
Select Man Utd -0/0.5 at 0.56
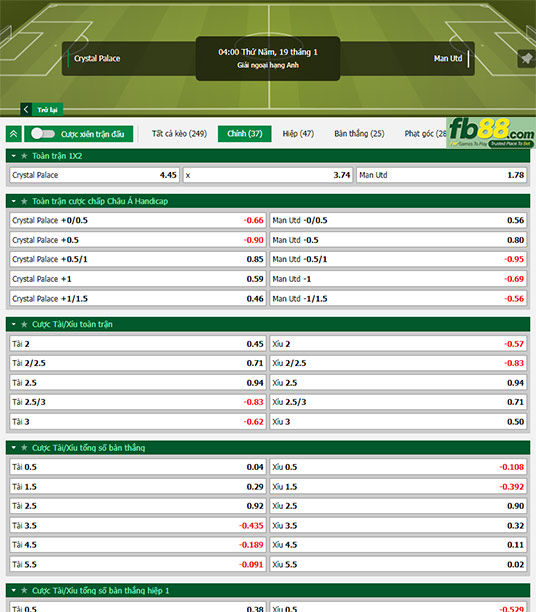[398, 221]
